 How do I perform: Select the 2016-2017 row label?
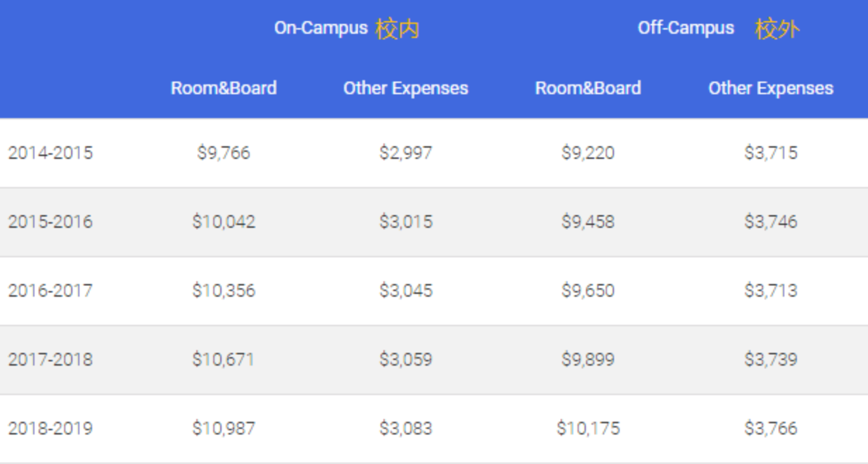tap(51, 291)
